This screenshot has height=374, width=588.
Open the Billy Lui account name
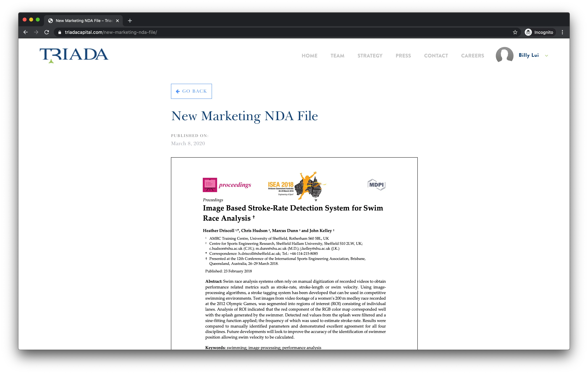click(x=528, y=55)
